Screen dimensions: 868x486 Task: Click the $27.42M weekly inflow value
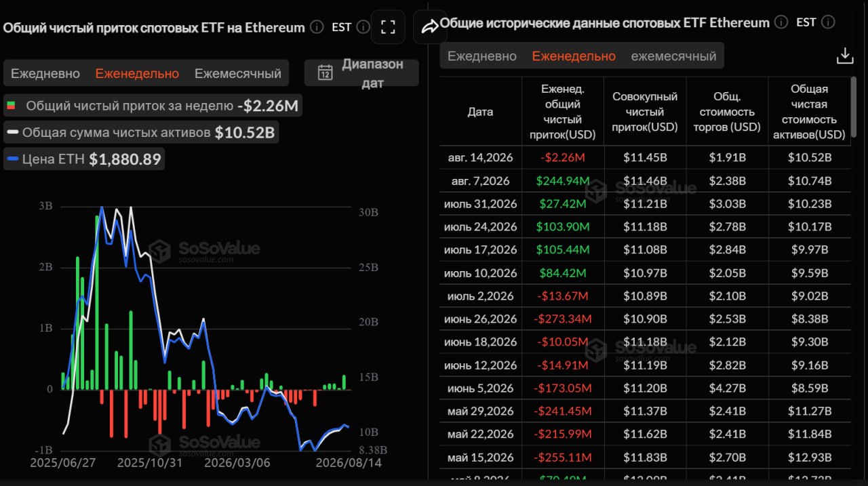(563, 204)
